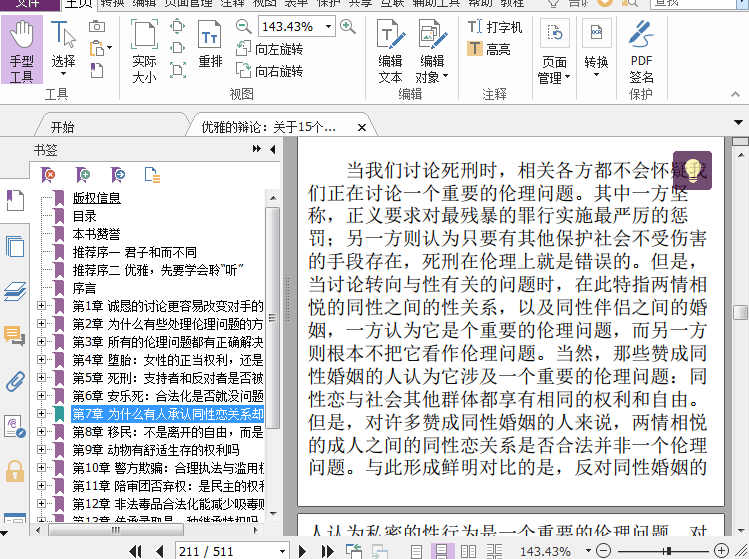Click the zoom slider handle in status bar
The width and height of the screenshot is (749, 559).
click(x=668, y=551)
